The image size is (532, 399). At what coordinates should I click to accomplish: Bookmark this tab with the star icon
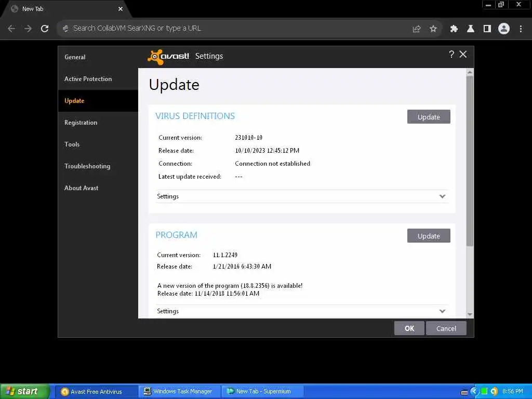pos(433,29)
